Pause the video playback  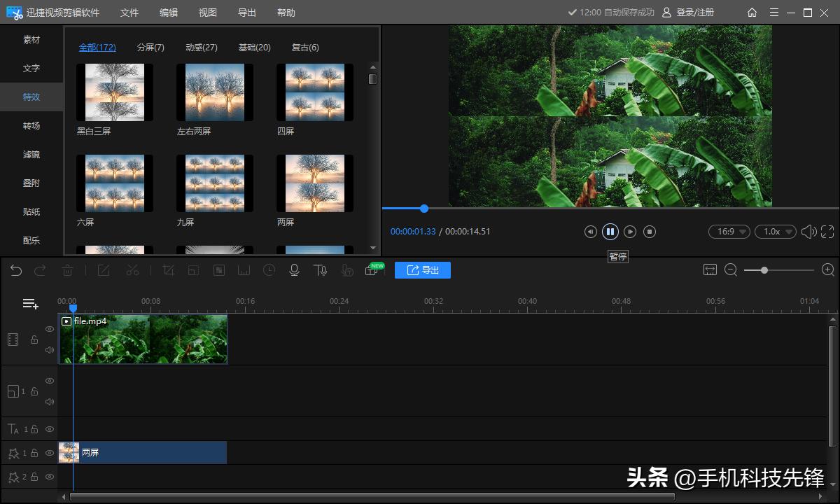coord(610,232)
